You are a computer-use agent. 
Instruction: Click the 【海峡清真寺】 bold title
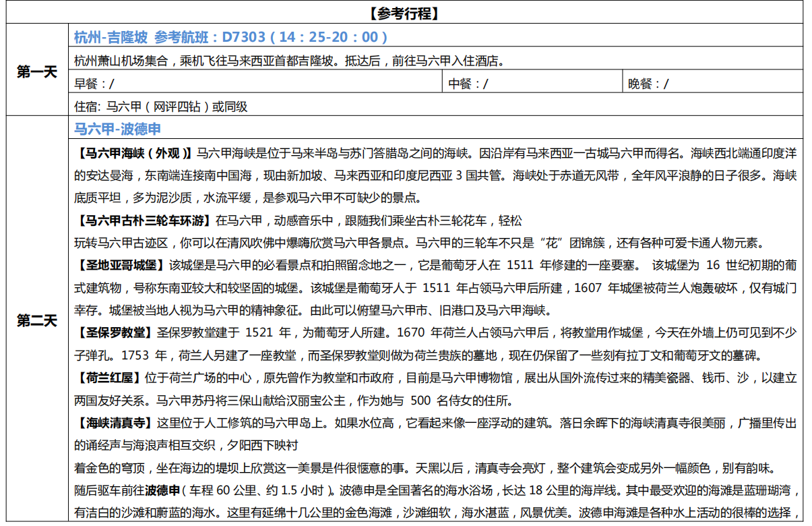pyautogui.click(x=115, y=423)
